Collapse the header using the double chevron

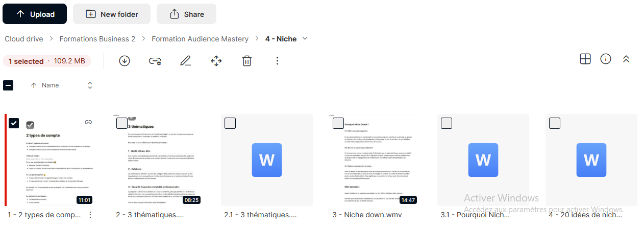pos(626,59)
